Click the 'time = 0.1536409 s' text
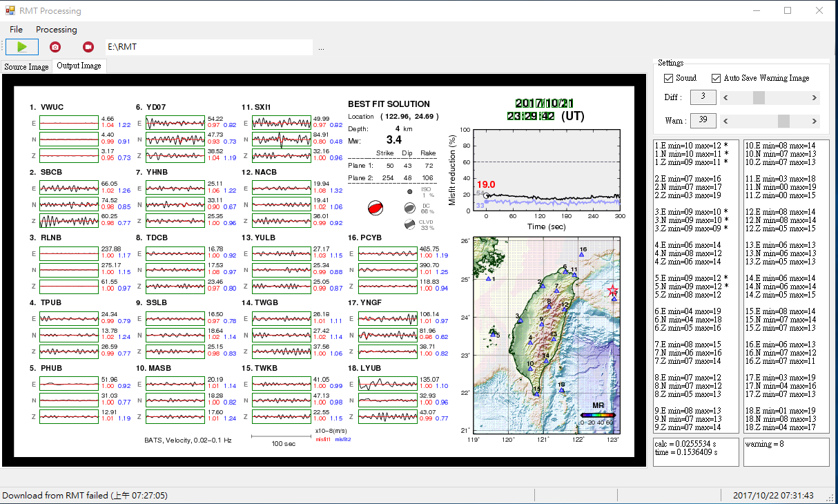Viewport: 838px width, 504px height. coord(686,452)
